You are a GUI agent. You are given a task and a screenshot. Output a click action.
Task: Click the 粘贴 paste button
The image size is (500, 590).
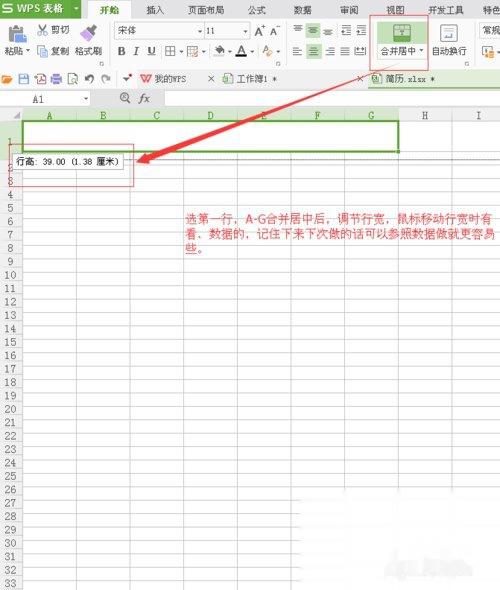click(x=17, y=40)
